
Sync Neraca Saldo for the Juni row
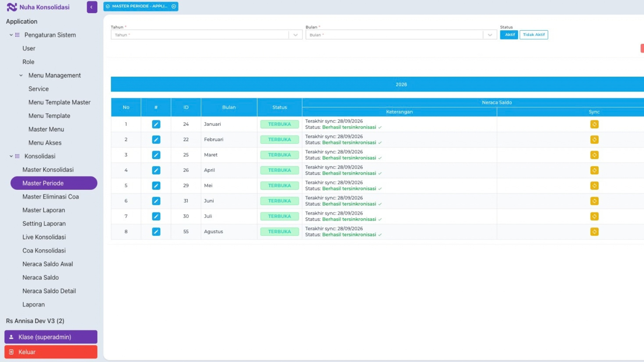(x=594, y=201)
